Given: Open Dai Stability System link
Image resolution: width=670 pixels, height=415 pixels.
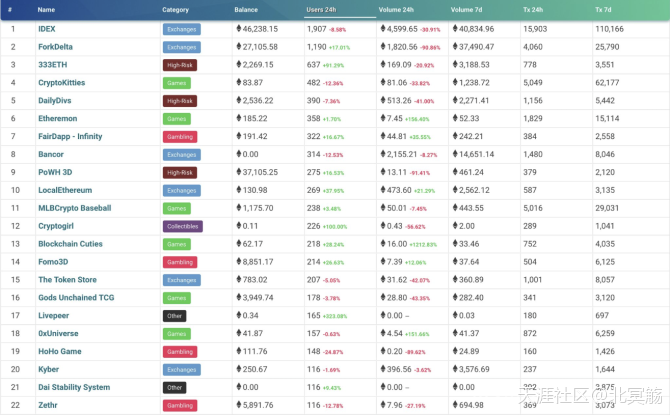Looking at the screenshot, I should click(74, 388).
